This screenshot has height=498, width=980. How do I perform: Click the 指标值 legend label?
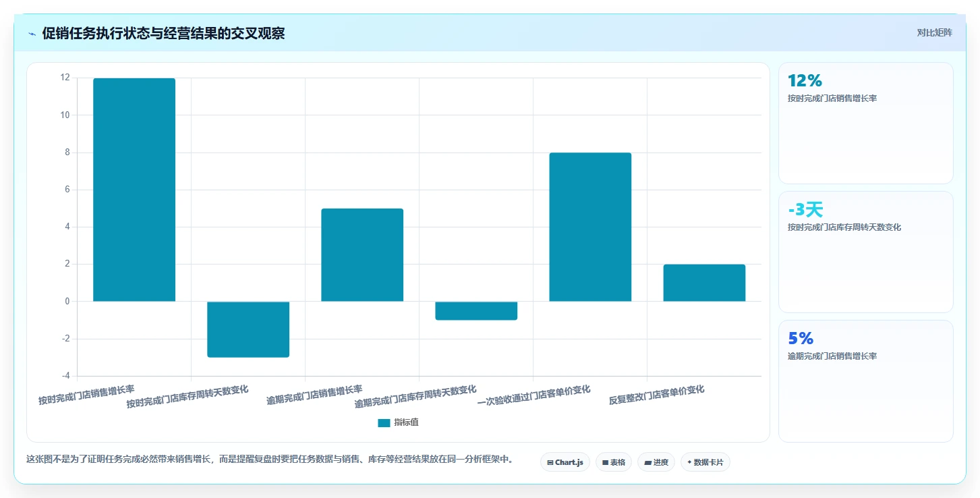[x=407, y=422]
